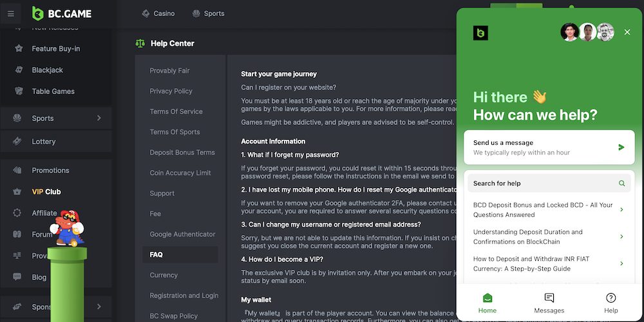Open Understanding Deposit Duration and Confirmations article
The image size is (644, 322).
549,236
